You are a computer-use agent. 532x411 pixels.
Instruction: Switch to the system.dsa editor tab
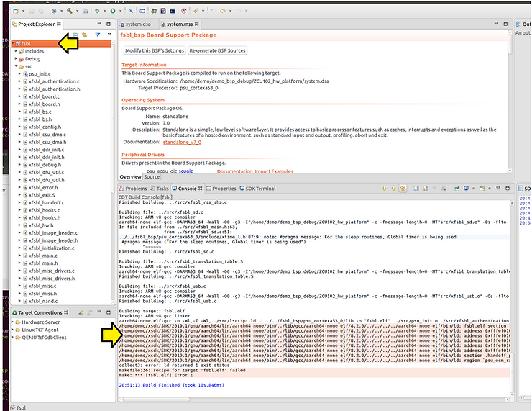pyautogui.click(x=135, y=24)
